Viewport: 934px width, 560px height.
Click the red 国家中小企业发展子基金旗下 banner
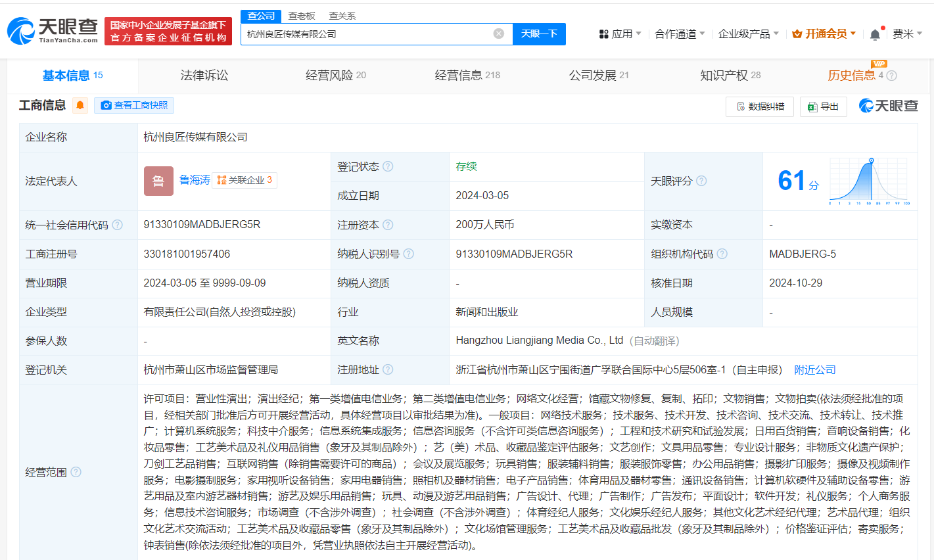click(x=168, y=31)
